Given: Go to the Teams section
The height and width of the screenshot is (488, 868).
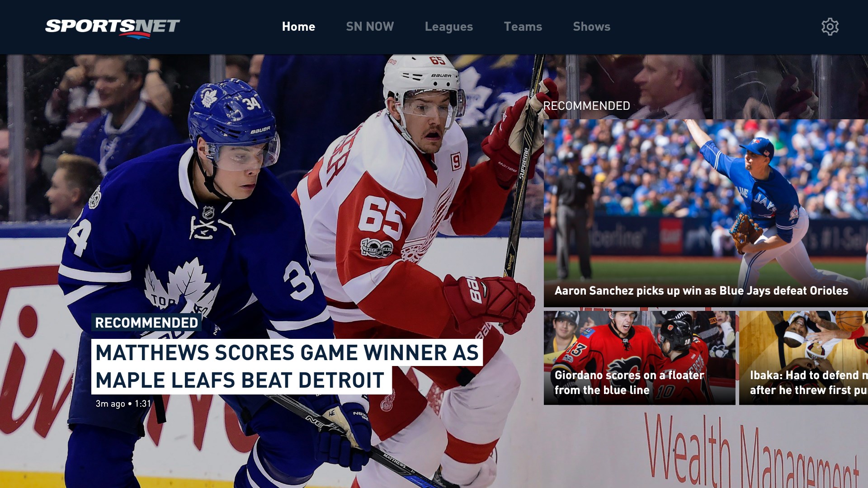Looking at the screenshot, I should click(x=523, y=27).
